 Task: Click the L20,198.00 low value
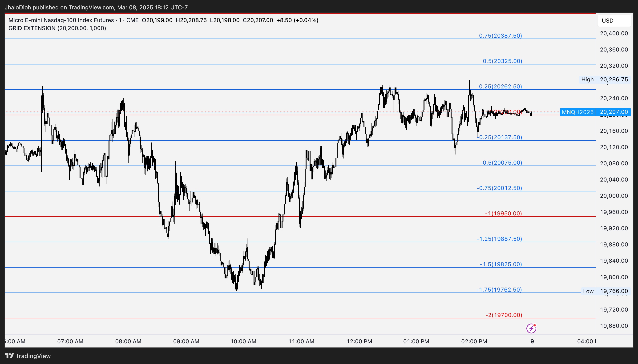click(225, 20)
